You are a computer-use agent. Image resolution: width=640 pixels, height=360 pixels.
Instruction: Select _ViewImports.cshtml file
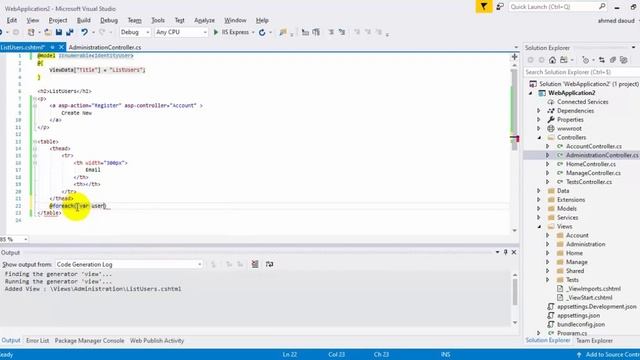tap(593, 289)
